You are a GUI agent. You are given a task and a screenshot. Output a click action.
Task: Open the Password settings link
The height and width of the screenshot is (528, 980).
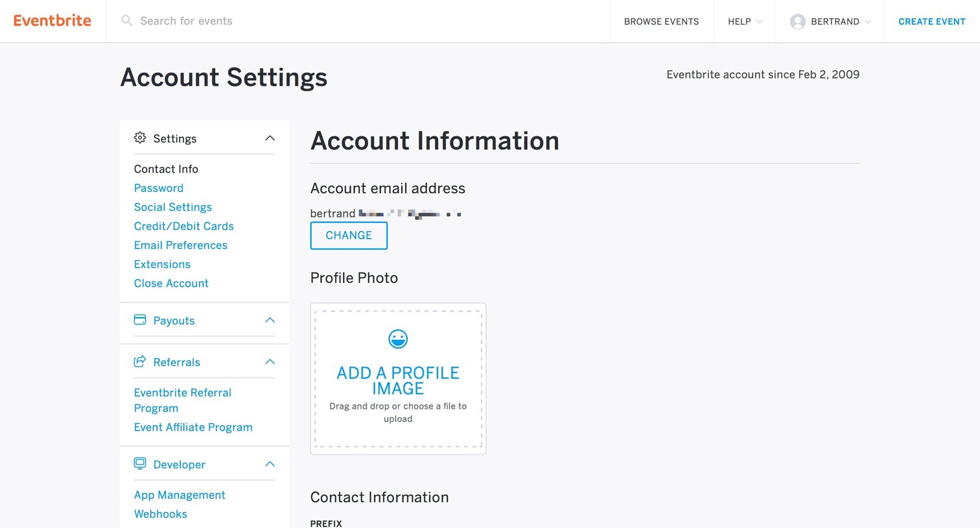[159, 188]
